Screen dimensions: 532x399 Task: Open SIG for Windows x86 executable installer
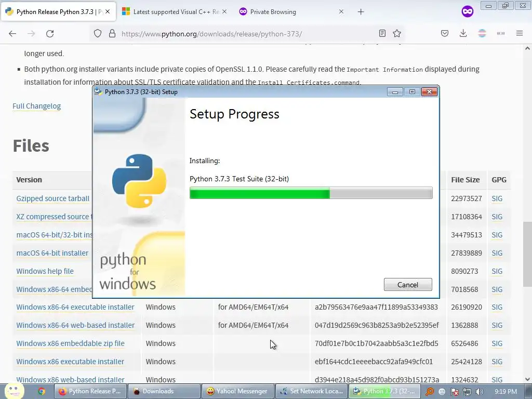[497, 362]
